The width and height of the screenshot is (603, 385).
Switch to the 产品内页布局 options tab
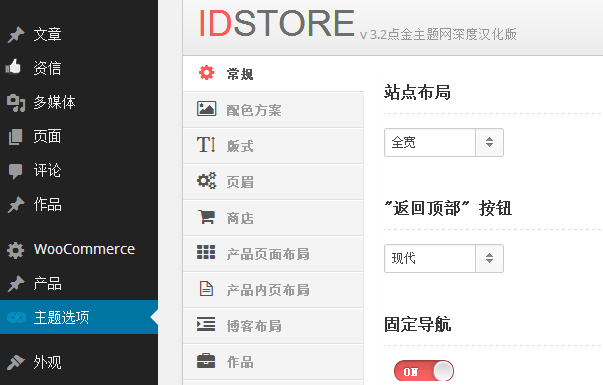pos(273,290)
